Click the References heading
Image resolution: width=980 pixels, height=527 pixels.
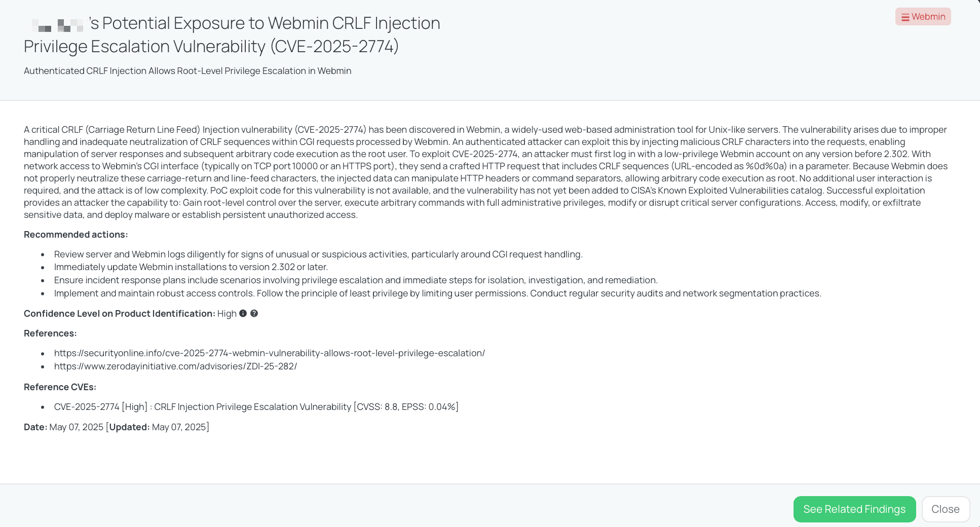click(50, 333)
